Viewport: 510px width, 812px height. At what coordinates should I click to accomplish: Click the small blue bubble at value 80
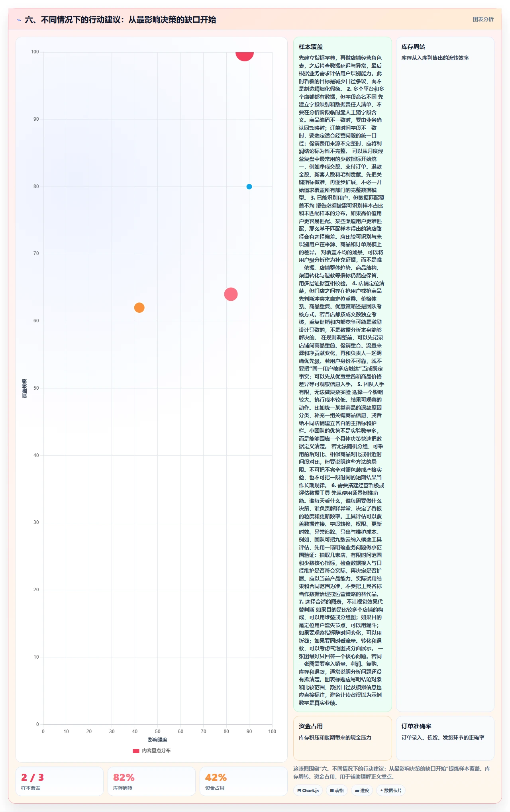pyautogui.click(x=249, y=186)
